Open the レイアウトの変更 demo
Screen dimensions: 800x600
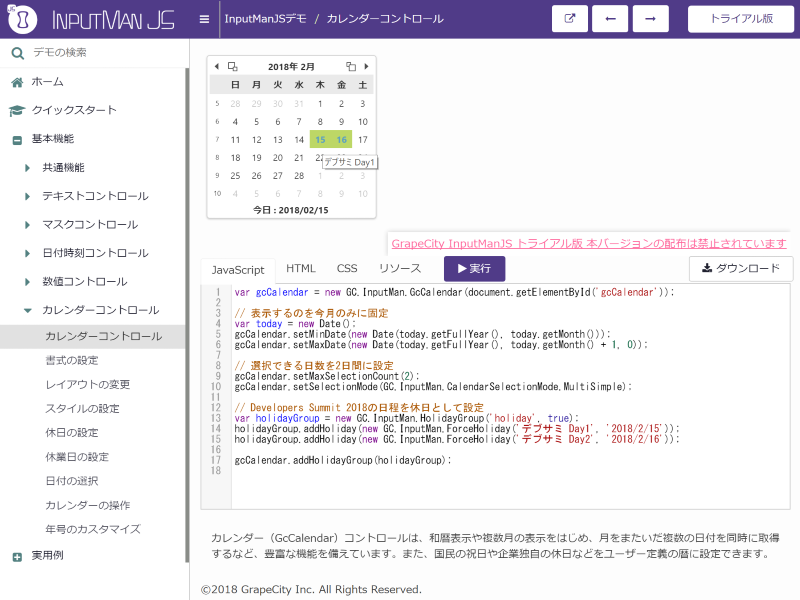coord(88,384)
